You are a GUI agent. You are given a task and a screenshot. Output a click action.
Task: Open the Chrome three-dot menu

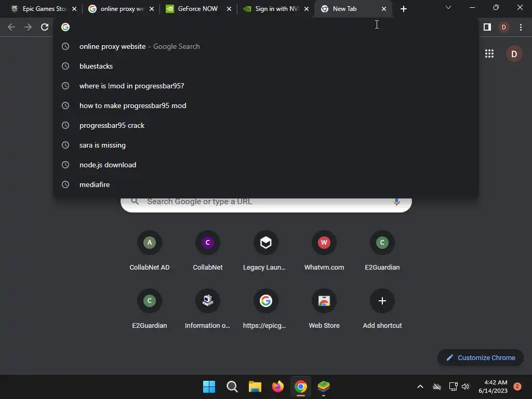point(521,27)
